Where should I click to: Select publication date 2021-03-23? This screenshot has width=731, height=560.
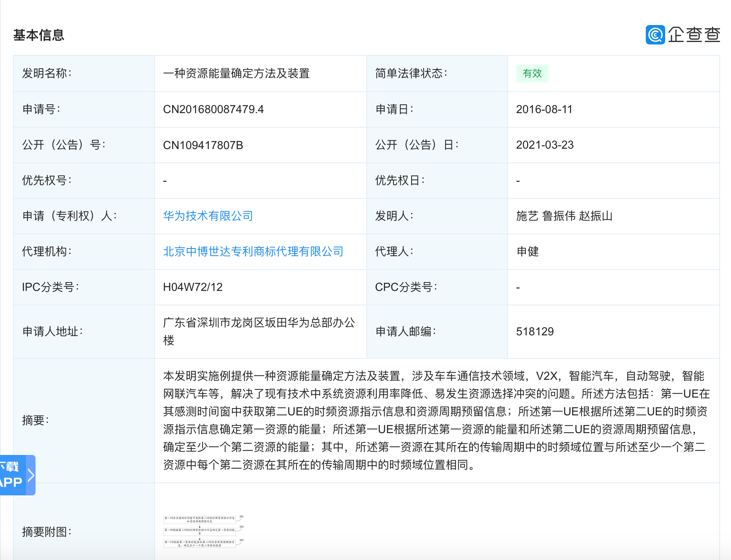coord(545,145)
